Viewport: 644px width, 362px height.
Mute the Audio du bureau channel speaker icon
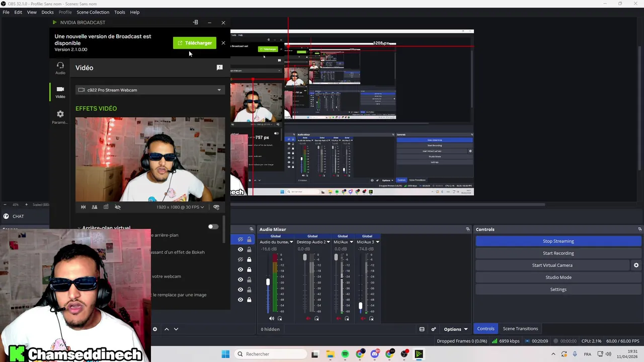(x=272, y=318)
